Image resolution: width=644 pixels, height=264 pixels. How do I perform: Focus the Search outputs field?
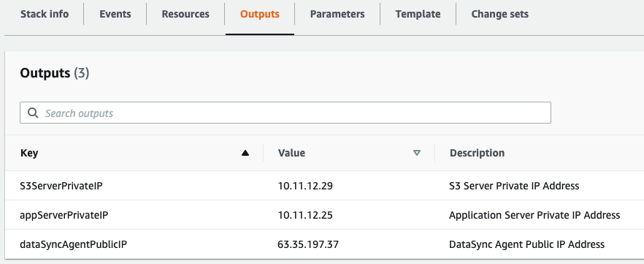285,113
